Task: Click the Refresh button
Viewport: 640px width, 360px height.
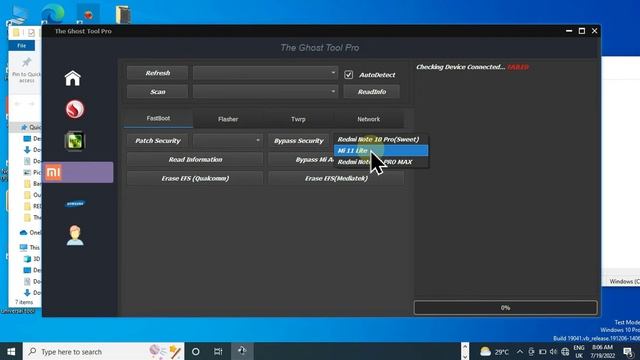Action: pyautogui.click(x=158, y=73)
